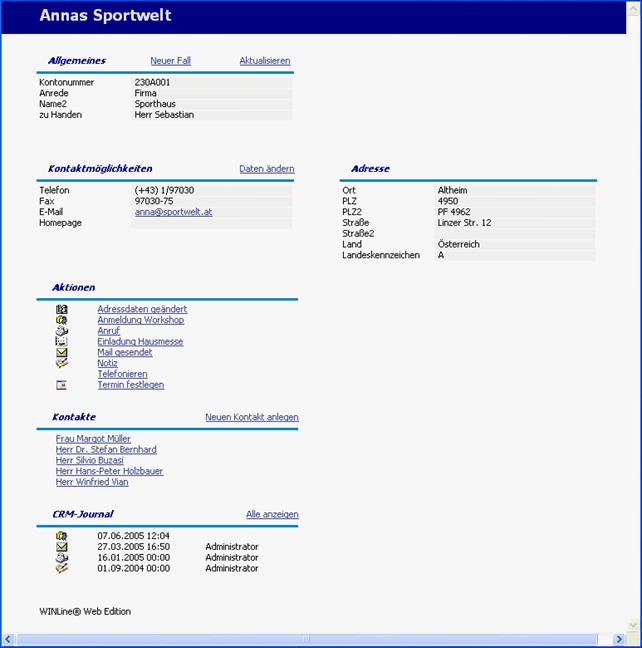Click the envelope icon on the 27.03.2005 journal entry

click(62, 547)
